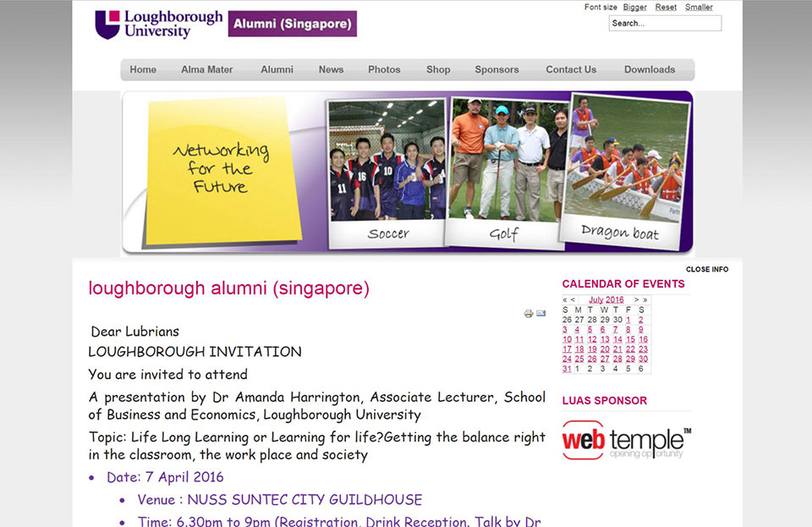
Task: Click the yellow Networking for the Future note
Action: [222, 171]
